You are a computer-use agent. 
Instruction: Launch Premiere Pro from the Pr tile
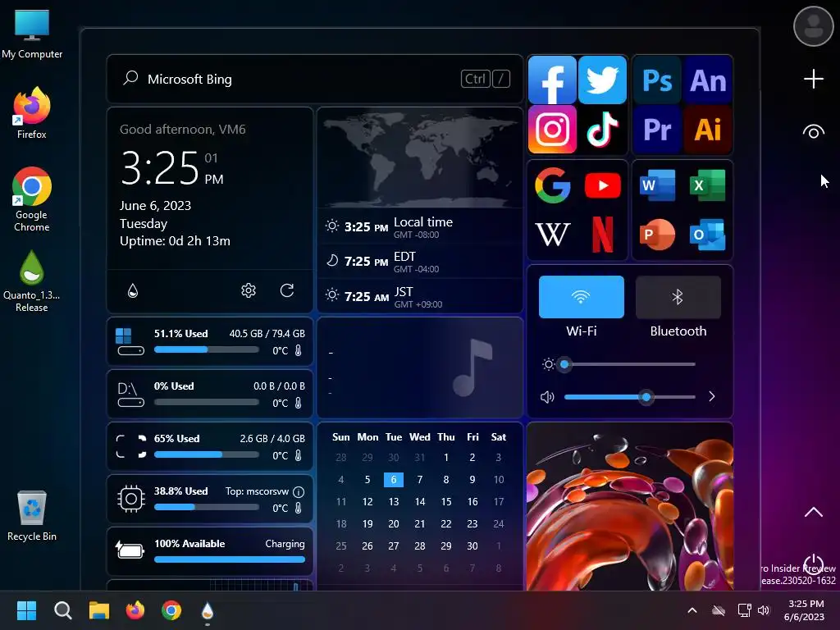click(x=657, y=129)
